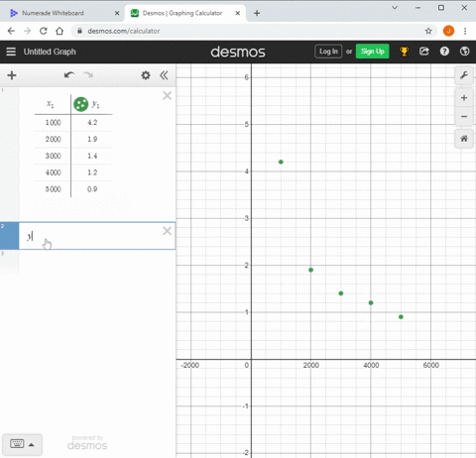This screenshot has width=476, height=458.
Task: Open a new browser tab
Action: [x=257, y=13]
